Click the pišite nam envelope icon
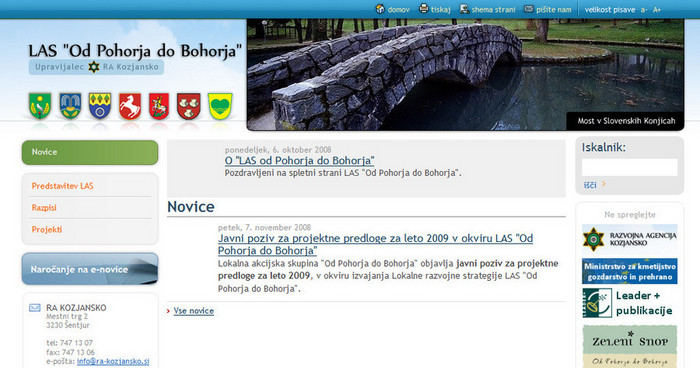Viewport: 700px width, 368px height. point(529,9)
